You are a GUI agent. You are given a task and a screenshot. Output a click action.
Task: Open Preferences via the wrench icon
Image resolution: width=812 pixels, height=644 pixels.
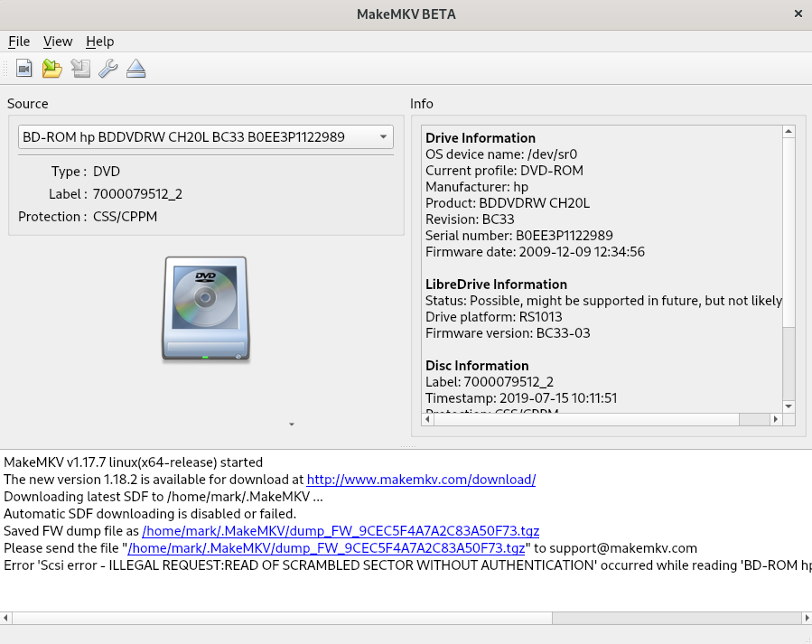(x=107, y=69)
